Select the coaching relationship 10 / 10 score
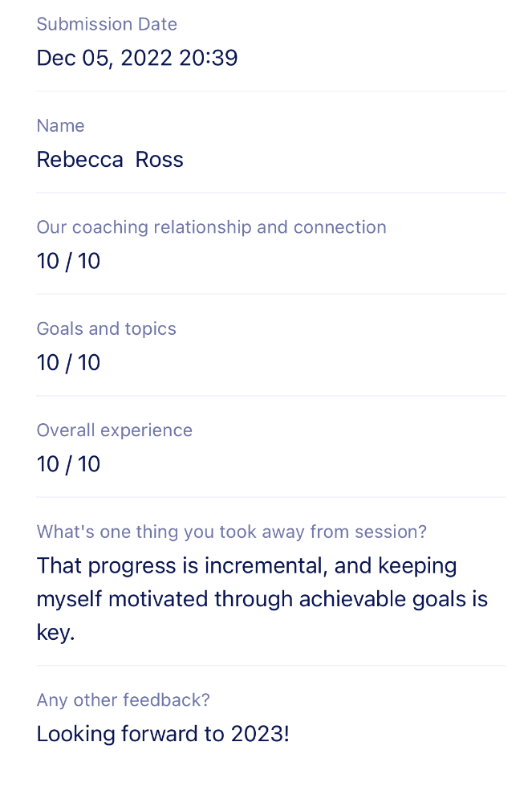 pos(68,261)
